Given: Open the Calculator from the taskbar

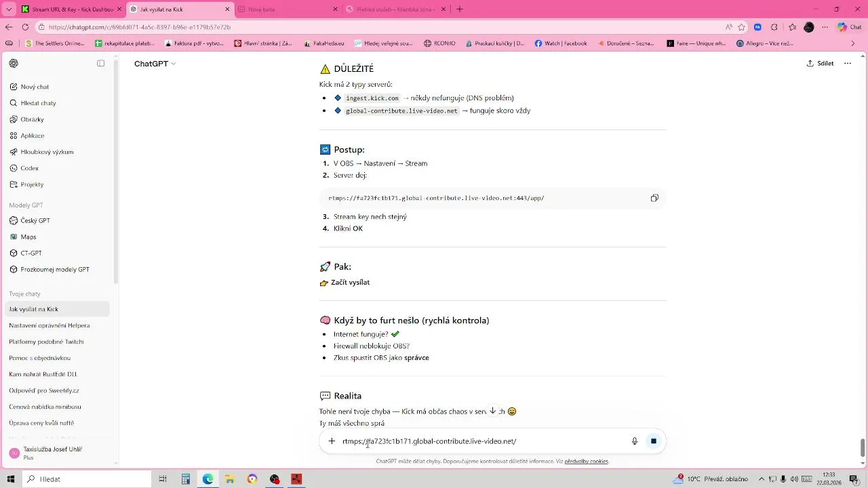Looking at the screenshot, I should click(x=185, y=479).
